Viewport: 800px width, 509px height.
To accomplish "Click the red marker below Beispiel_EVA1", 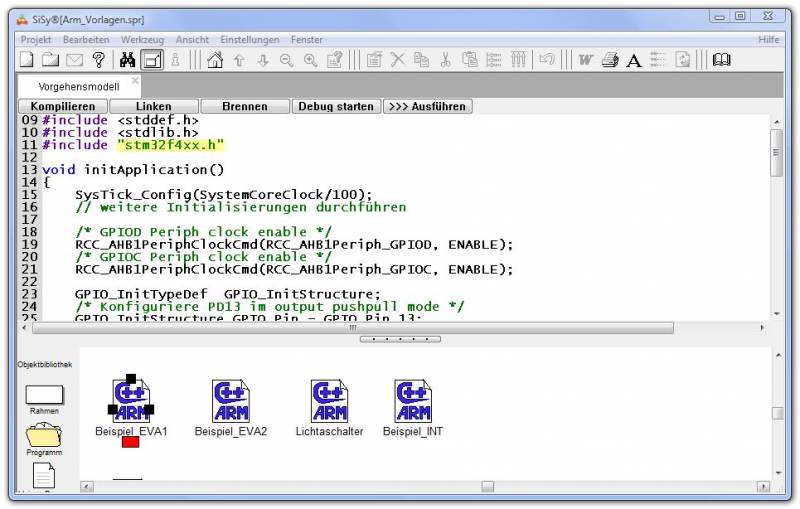I will (131, 442).
